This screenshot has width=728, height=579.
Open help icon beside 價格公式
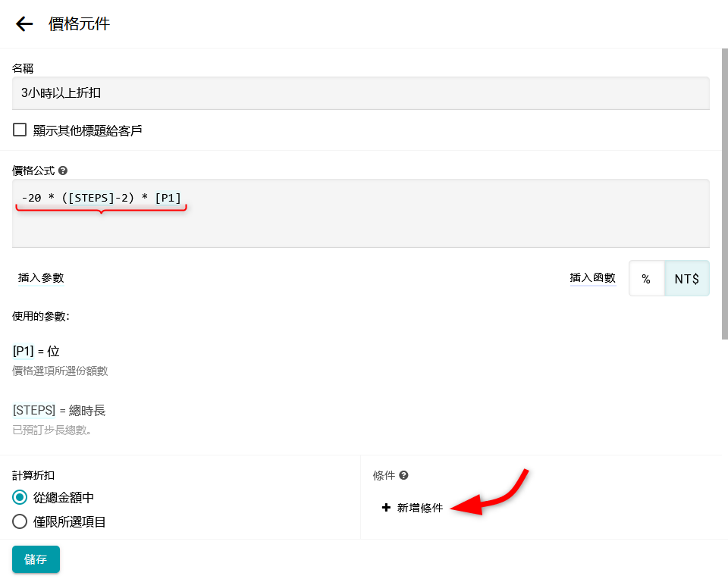63,171
